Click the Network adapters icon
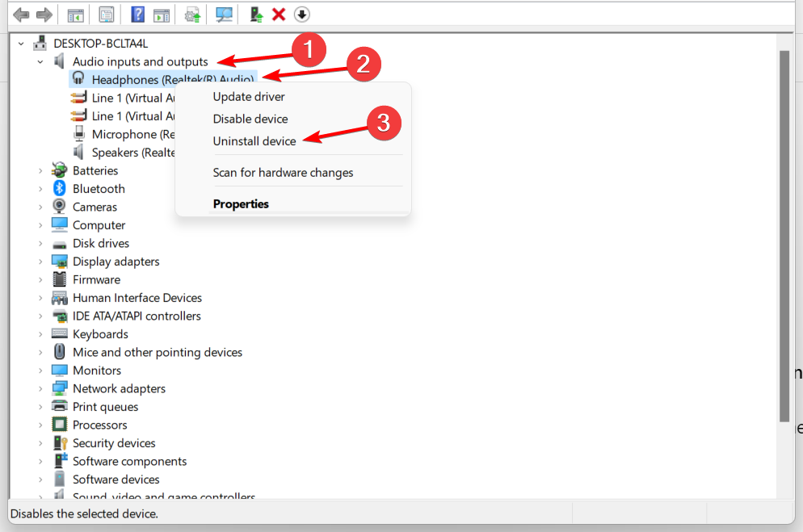 coord(60,388)
